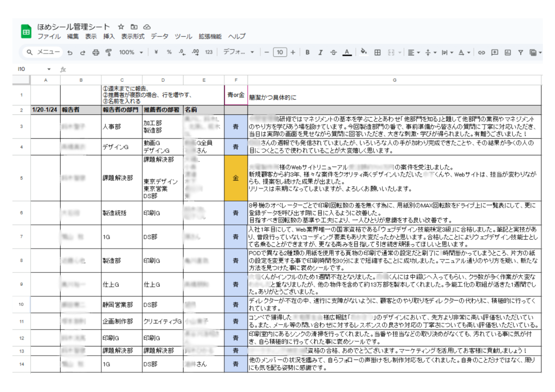Click the move to folder icon
Image resolution: width=555 pixels, height=392 pixels.
click(134, 27)
